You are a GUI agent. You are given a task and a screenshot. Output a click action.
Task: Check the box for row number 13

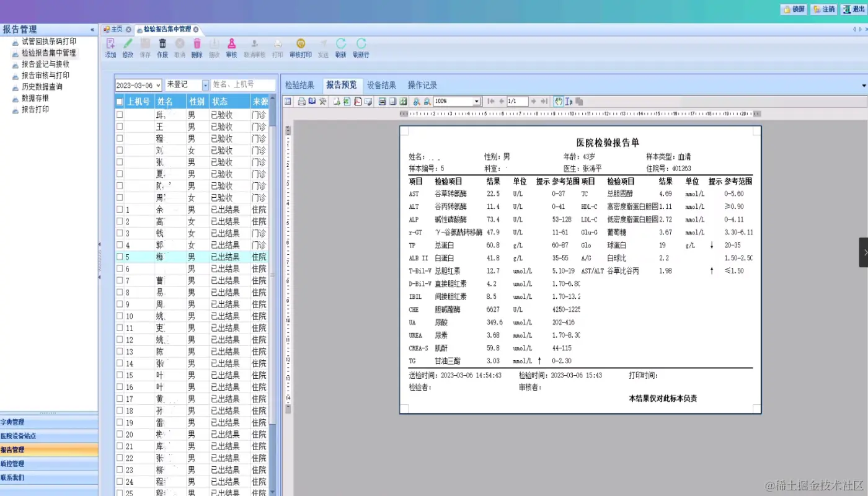coord(120,351)
